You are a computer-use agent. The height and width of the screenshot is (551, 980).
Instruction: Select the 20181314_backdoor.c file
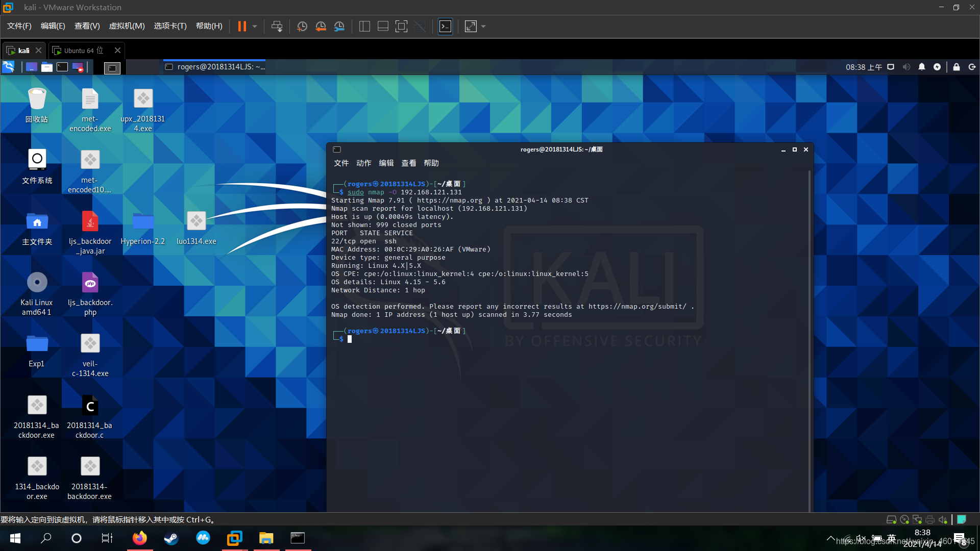[90, 416]
